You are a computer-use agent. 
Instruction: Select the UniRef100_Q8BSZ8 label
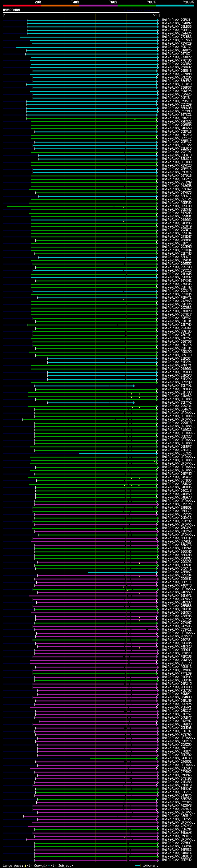[176, 436]
